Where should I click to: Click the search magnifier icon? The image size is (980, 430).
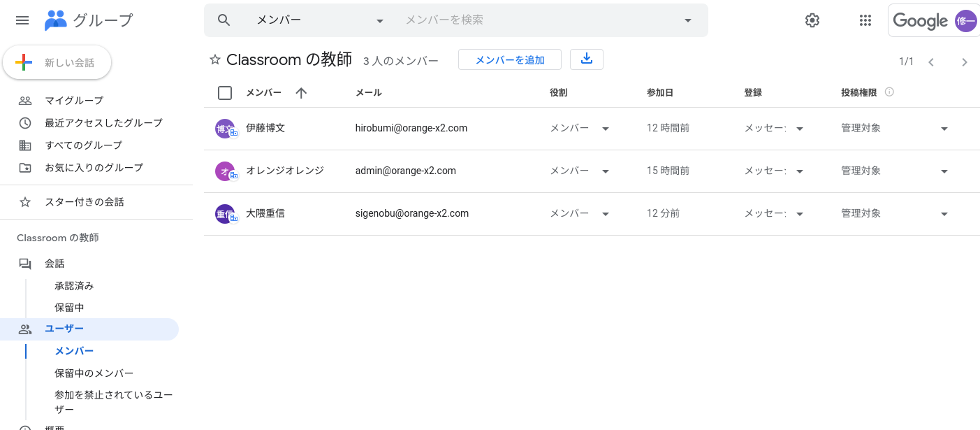pos(224,20)
